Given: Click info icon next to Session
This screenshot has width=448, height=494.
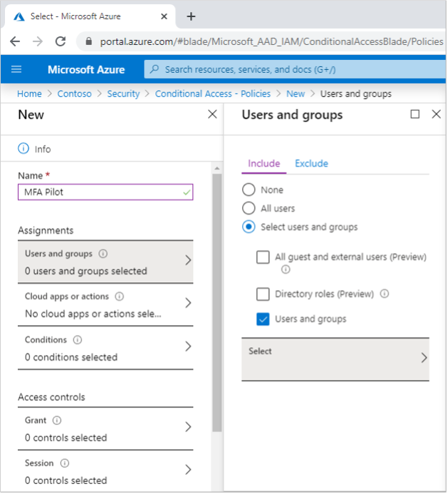Looking at the screenshot, I should click(x=65, y=463).
